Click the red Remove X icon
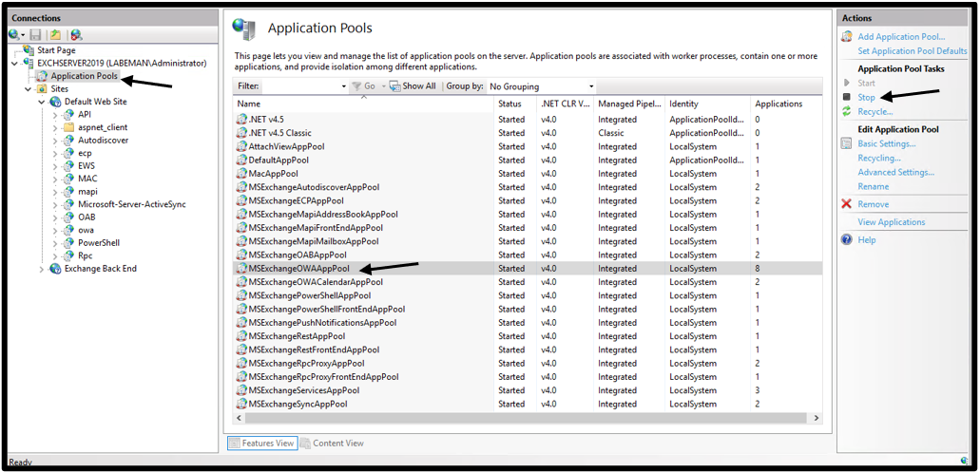 tap(847, 204)
